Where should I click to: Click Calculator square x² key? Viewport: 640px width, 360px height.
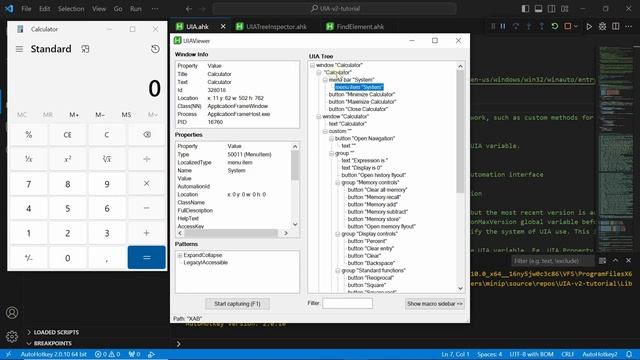[x=67, y=159]
